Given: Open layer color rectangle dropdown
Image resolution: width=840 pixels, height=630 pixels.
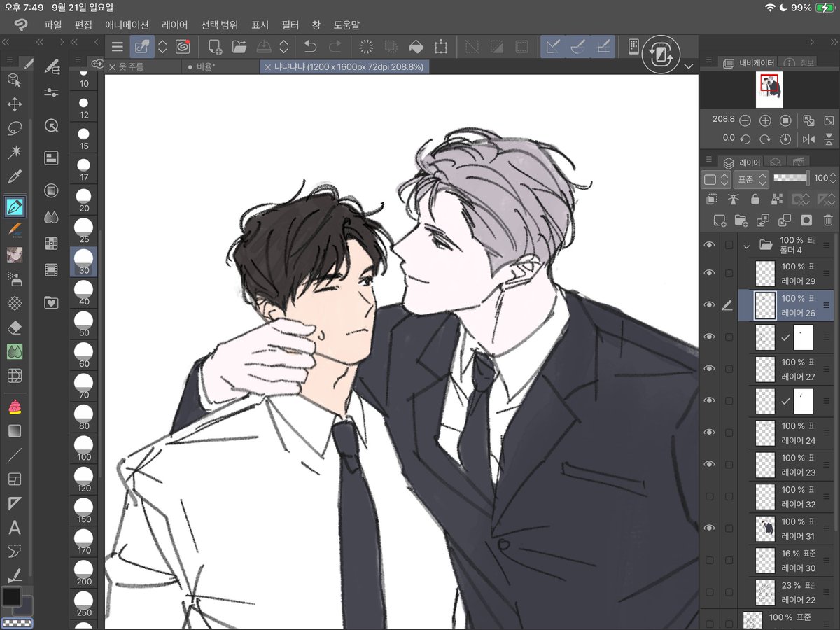Looking at the screenshot, I should point(716,179).
